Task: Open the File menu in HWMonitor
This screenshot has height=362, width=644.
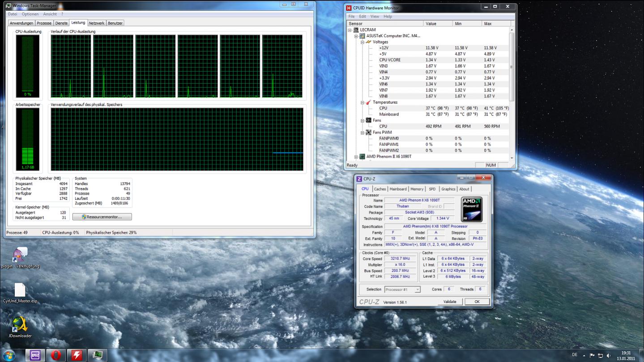Action: tap(352, 17)
